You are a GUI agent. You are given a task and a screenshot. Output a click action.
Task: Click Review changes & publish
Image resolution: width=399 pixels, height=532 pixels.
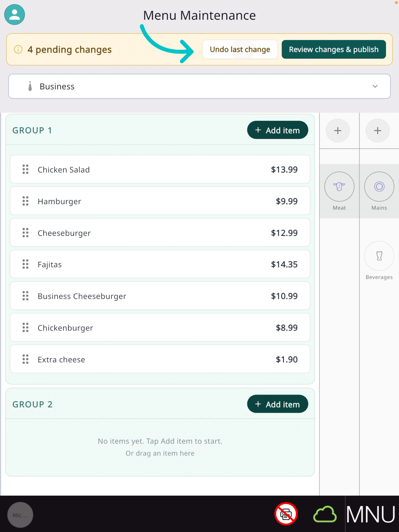tap(334, 49)
